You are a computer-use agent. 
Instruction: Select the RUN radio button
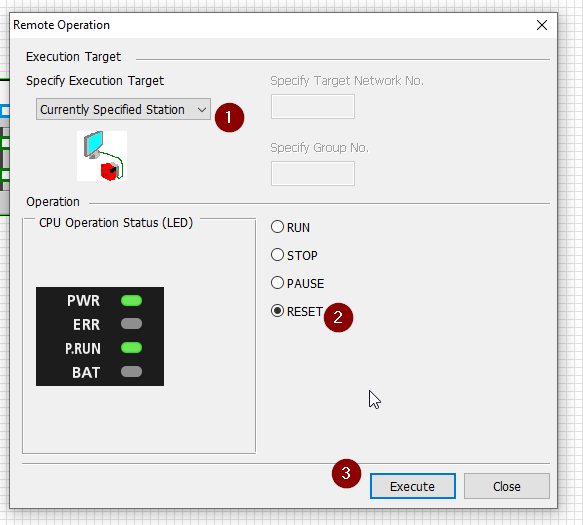coord(277,227)
